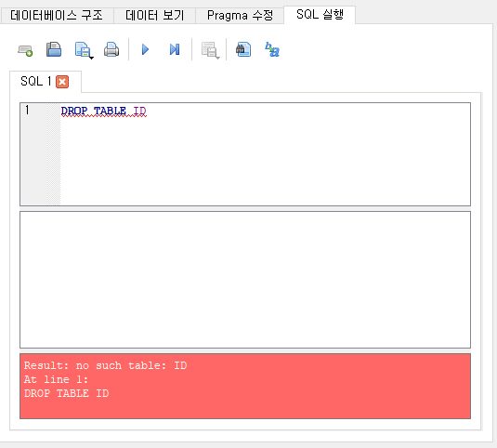Open find and replace tool
The image size is (497, 448).
[x=272, y=49]
